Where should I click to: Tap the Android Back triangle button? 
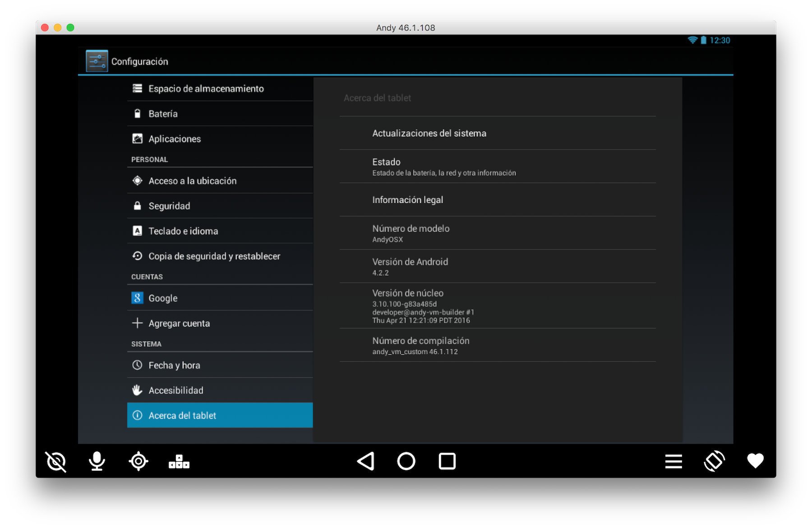[366, 461]
